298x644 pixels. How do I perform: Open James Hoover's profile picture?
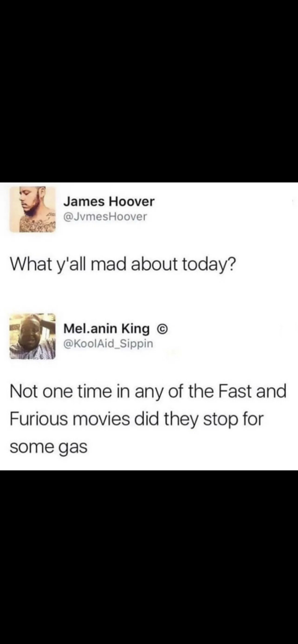coord(32,210)
